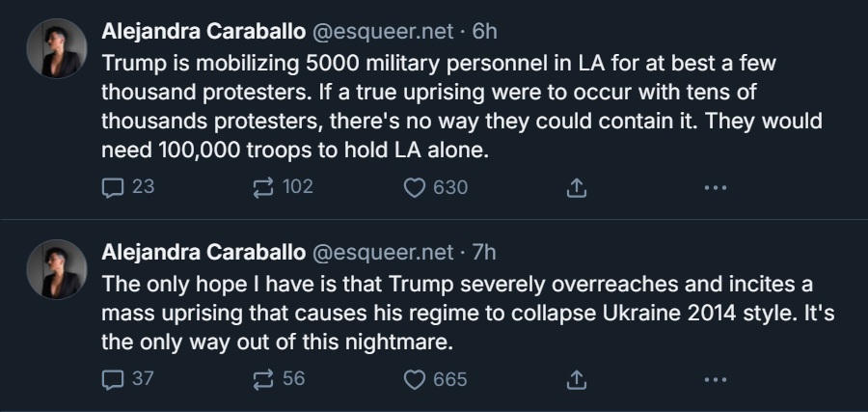Open more options on the 7h post
Screen dimensions: 868x412
tap(715, 379)
